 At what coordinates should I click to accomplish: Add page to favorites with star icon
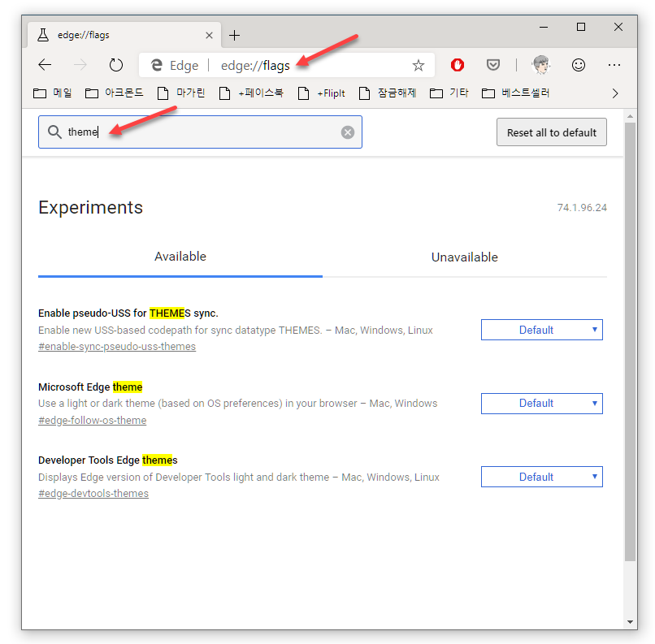click(419, 65)
